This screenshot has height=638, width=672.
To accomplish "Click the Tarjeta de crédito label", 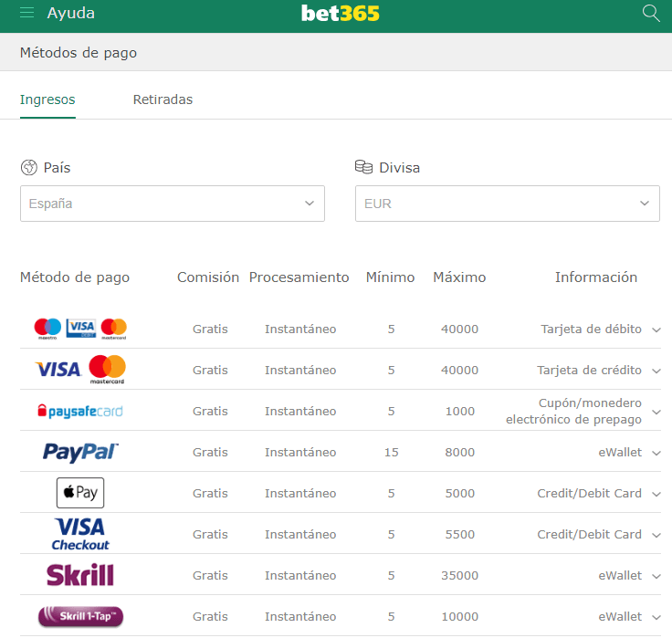I will 589,370.
